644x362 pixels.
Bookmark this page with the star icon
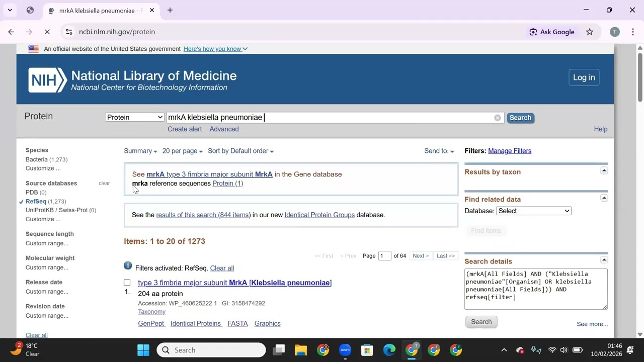pyautogui.click(x=590, y=32)
